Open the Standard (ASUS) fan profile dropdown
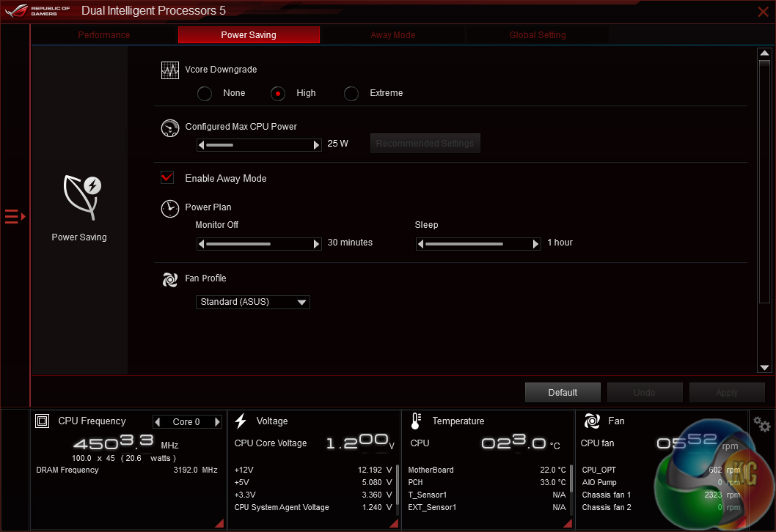Screen dimensions: 776x532 pyautogui.click(x=253, y=302)
